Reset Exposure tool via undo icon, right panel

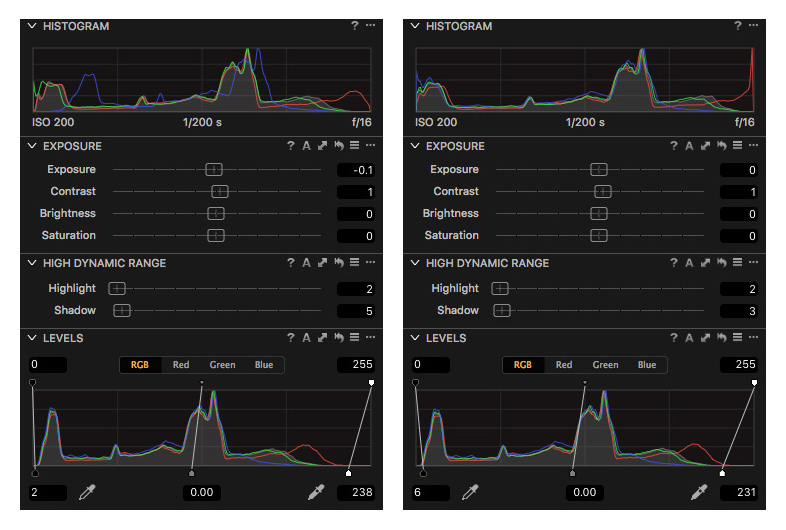[x=722, y=145]
